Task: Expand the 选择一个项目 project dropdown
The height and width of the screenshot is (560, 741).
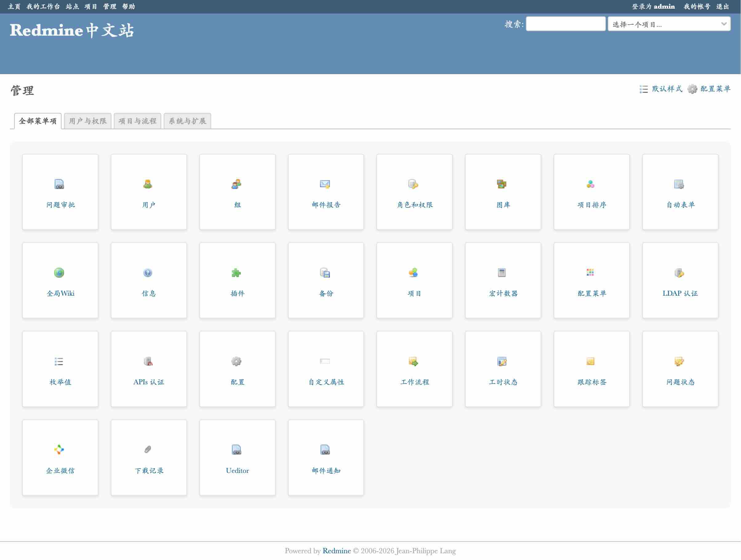Action: [x=669, y=24]
